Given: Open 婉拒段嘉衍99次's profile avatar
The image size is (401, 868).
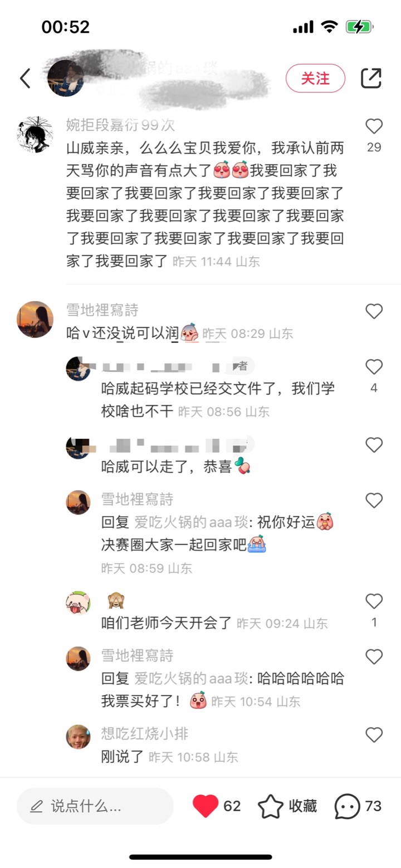Looking at the screenshot, I should tap(35, 134).
